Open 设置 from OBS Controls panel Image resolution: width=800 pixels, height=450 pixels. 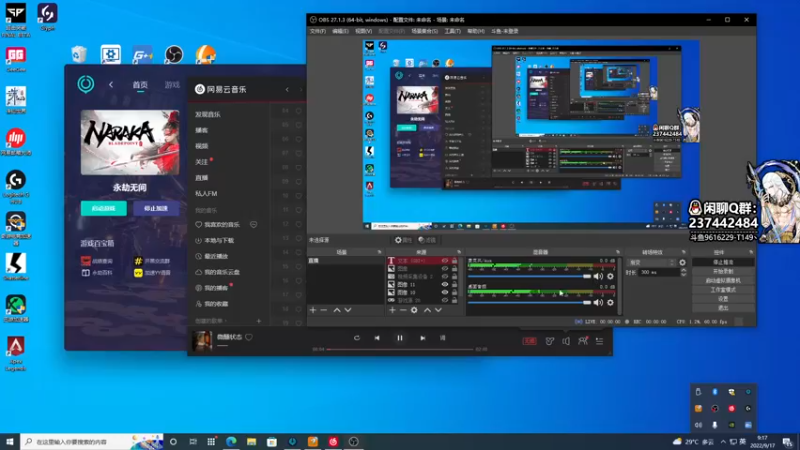click(723, 299)
